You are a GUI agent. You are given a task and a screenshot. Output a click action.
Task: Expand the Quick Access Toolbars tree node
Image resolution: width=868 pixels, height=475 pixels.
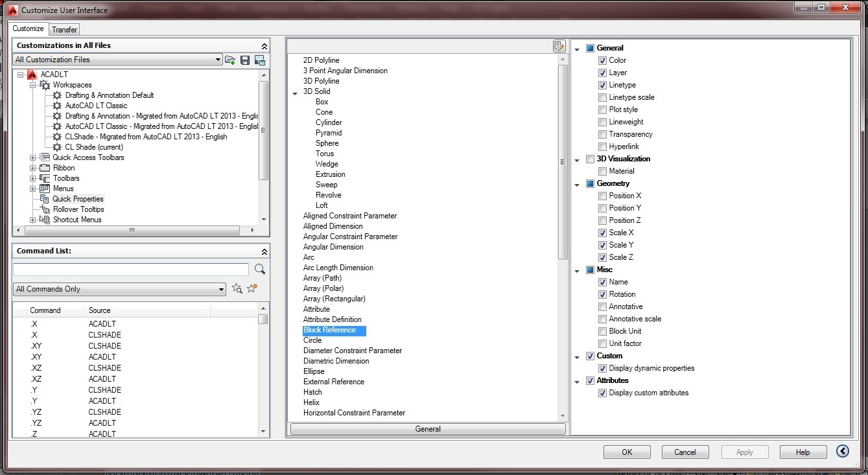click(32, 157)
